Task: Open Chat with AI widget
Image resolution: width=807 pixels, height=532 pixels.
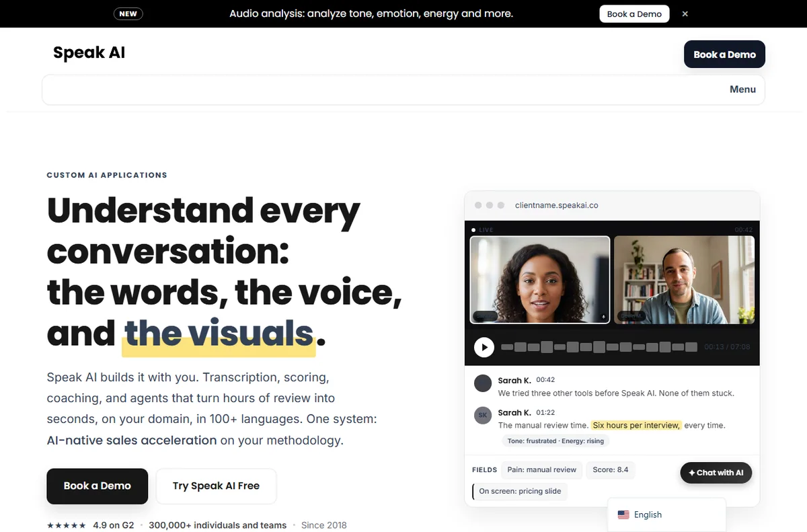Action: (716, 473)
